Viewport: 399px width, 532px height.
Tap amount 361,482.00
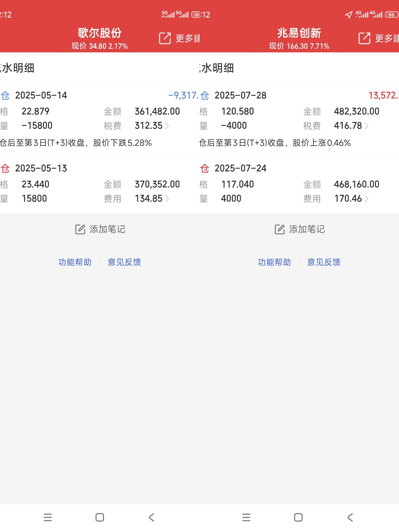(x=157, y=111)
